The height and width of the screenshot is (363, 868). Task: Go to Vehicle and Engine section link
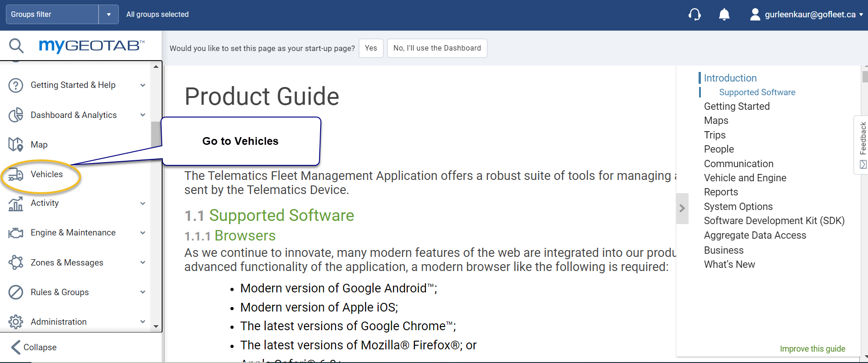tap(745, 178)
